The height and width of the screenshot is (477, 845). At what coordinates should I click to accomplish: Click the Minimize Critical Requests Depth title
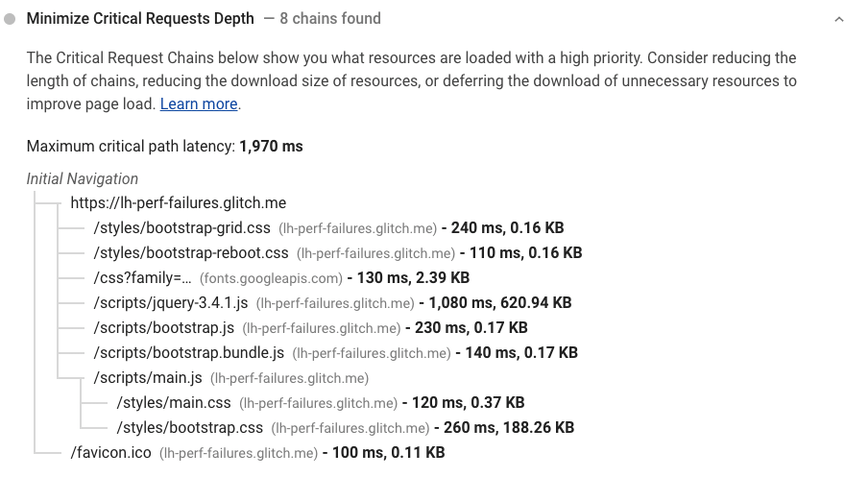click(140, 19)
